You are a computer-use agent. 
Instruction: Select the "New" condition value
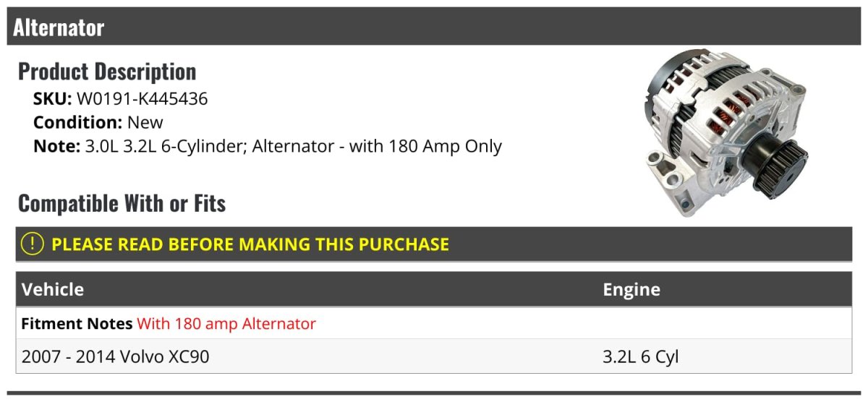click(x=145, y=122)
